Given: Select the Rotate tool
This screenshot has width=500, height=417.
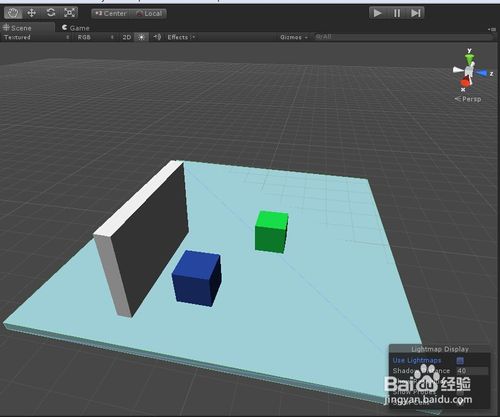Looking at the screenshot, I should (x=51, y=13).
